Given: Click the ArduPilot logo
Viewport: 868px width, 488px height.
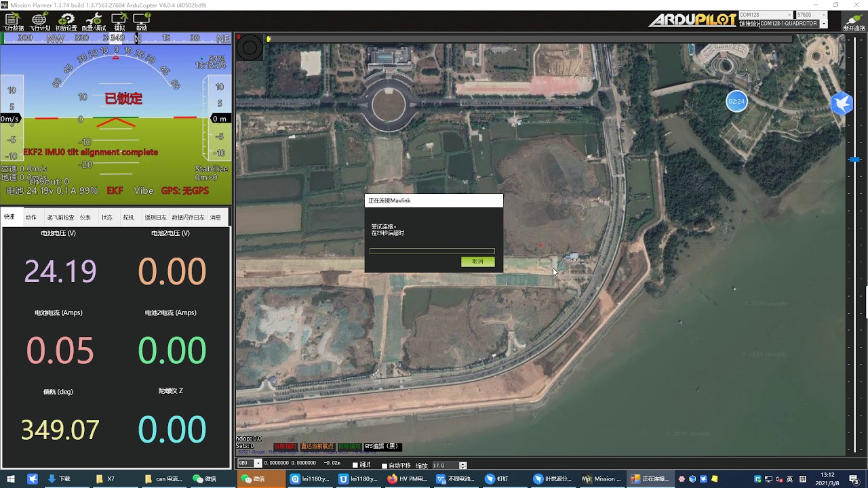Looking at the screenshot, I should (x=692, y=20).
